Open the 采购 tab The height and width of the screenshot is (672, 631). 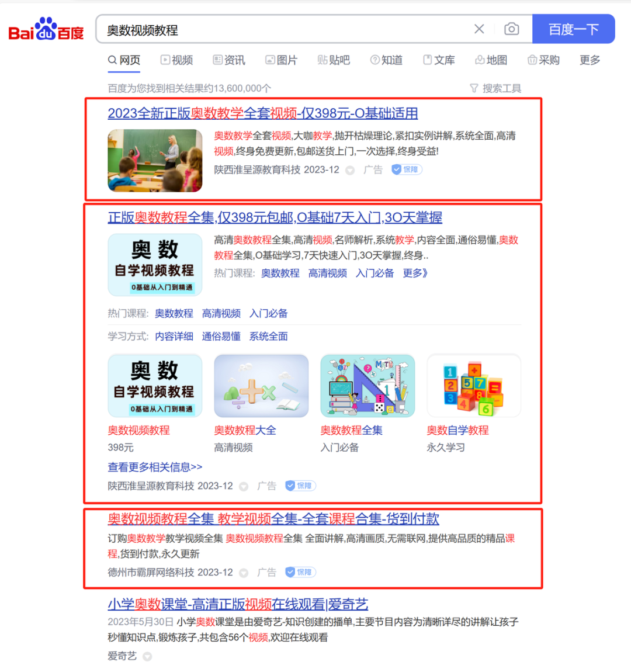[x=543, y=60]
